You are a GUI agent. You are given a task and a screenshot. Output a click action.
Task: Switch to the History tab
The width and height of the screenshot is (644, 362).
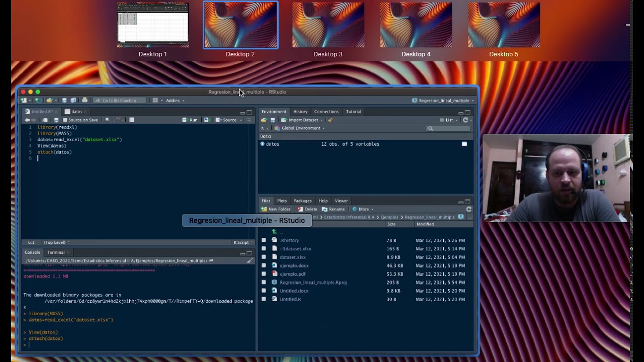(x=300, y=112)
